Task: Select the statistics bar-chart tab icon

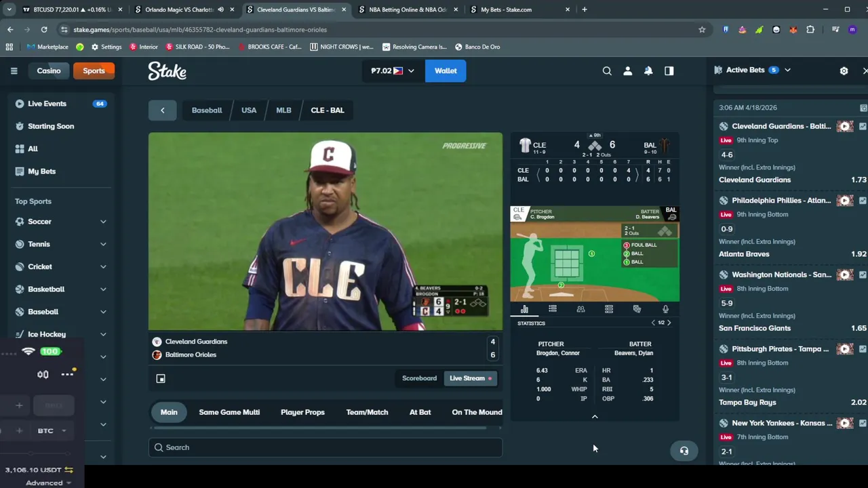Action: pos(524,309)
